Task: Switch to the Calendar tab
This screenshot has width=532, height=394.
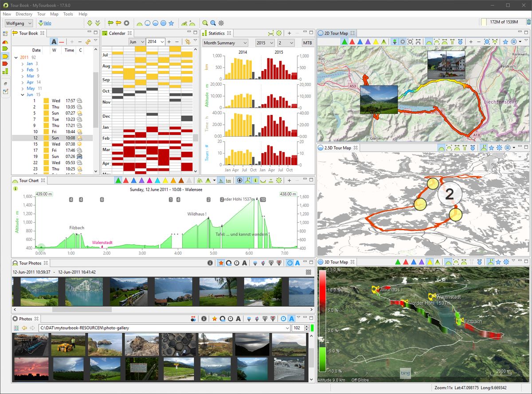Action: pyautogui.click(x=117, y=33)
